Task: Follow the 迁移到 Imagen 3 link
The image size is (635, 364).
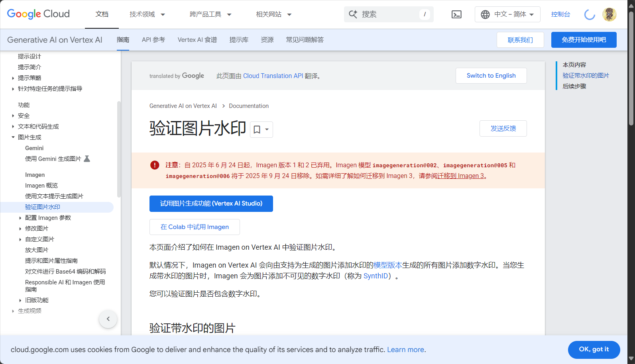Action: pyautogui.click(x=460, y=176)
